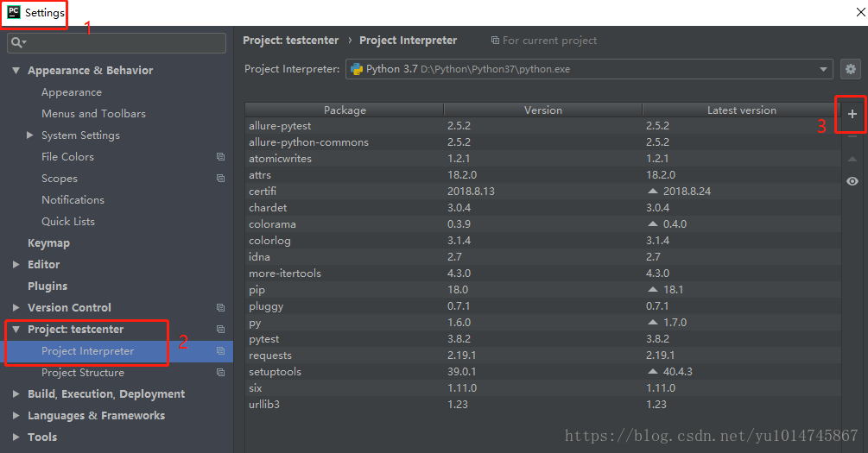Viewport: 868px width, 453px height.
Task: Select the atomicwrites package row
Action: click(x=543, y=158)
